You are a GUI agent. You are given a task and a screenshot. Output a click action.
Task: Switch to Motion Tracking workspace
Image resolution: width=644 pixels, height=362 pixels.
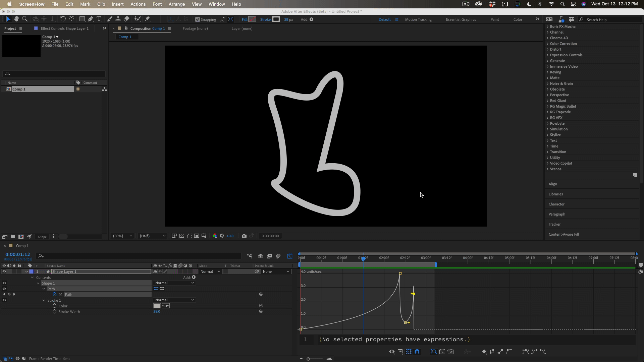[418, 19]
